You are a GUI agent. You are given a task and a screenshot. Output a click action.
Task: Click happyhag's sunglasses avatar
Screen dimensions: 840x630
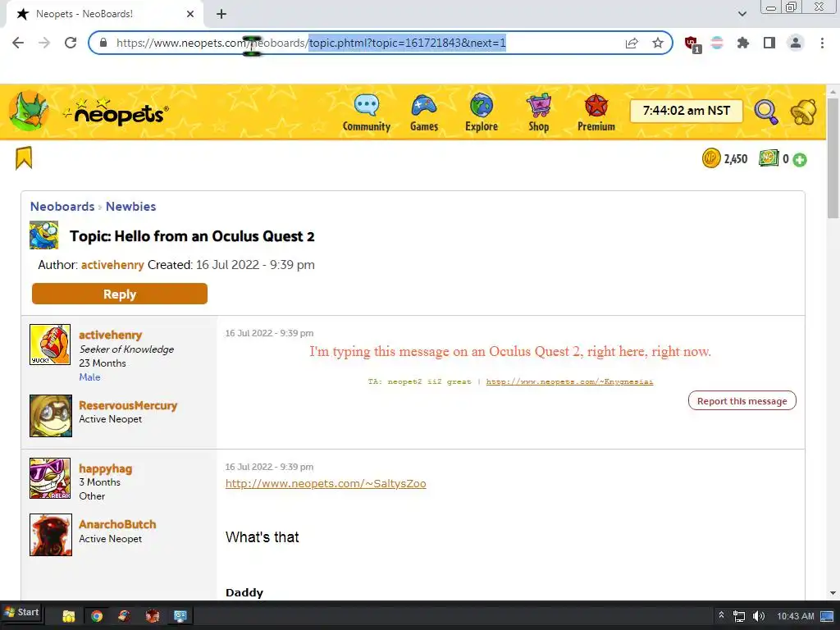50,478
